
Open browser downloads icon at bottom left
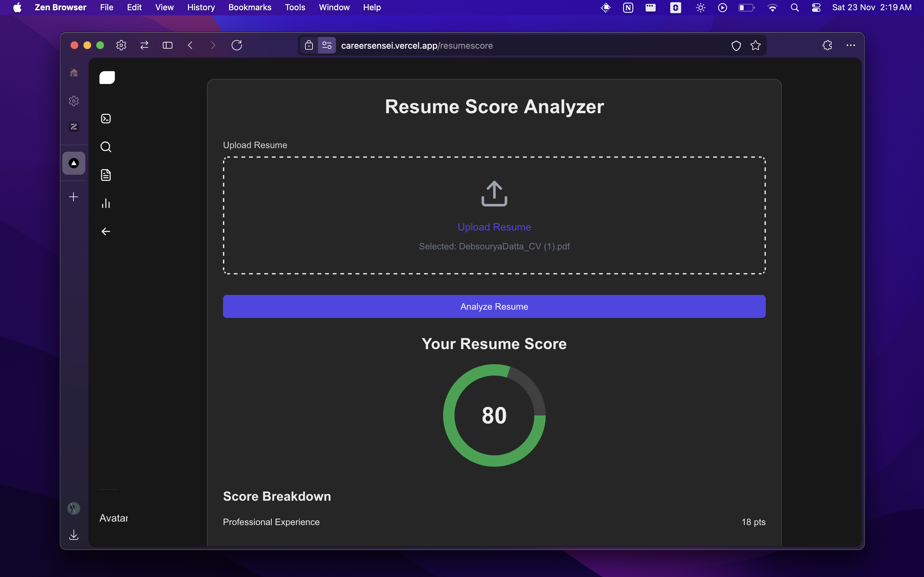[74, 535]
